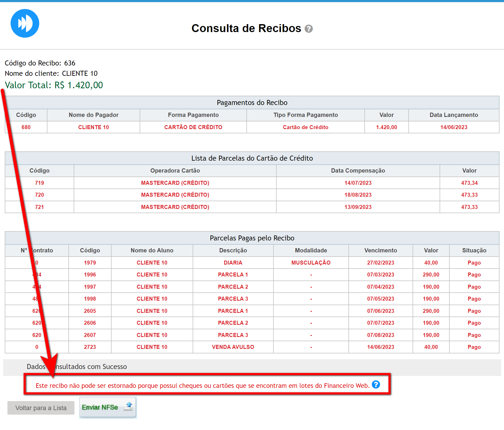Select installment 720 row code
This screenshot has width=504, height=430.
(39, 195)
